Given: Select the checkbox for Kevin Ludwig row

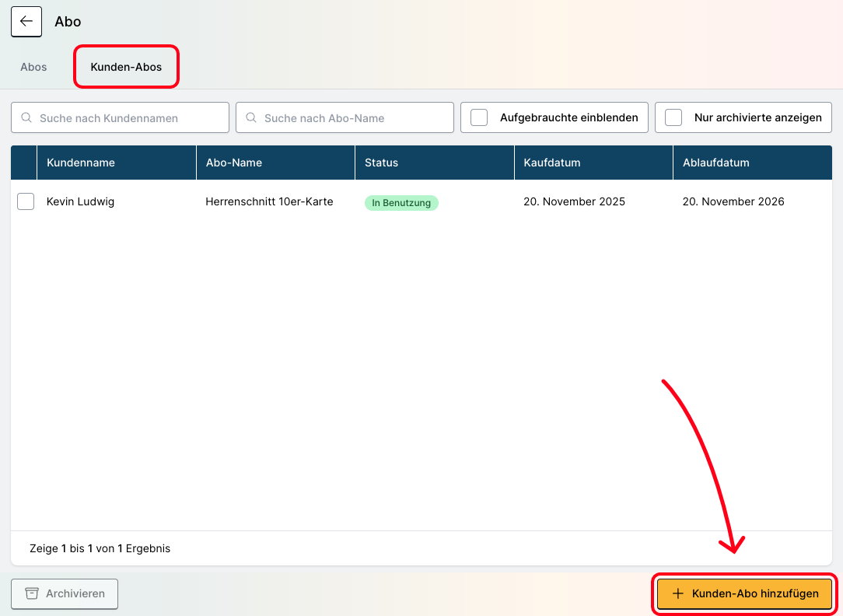Looking at the screenshot, I should pyautogui.click(x=26, y=202).
